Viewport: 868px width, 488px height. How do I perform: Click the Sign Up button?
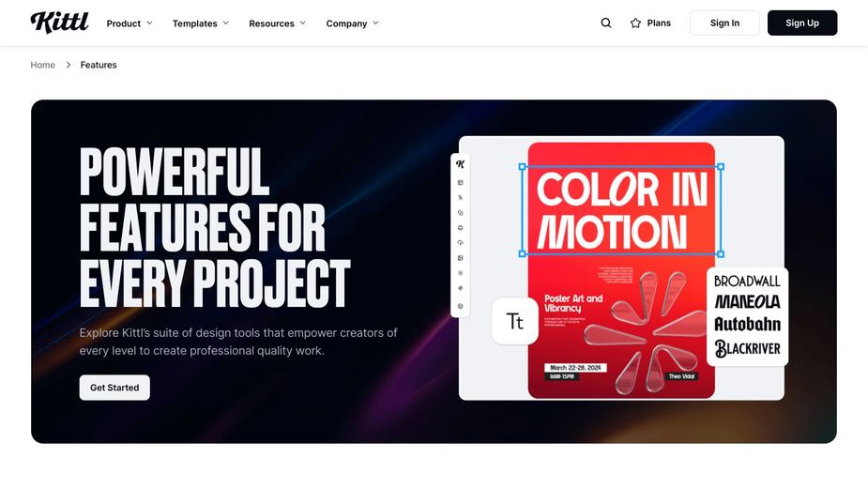pos(801,23)
